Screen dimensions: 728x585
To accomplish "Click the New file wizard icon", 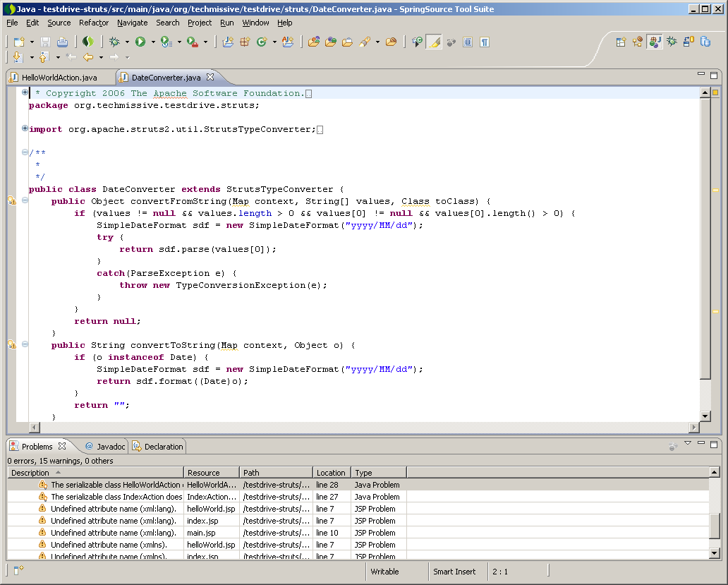I will tap(19, 42).
